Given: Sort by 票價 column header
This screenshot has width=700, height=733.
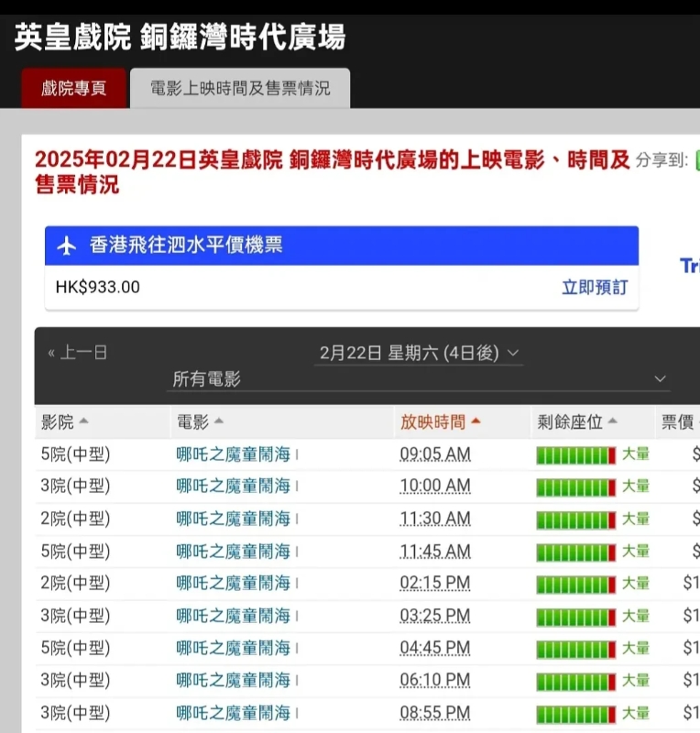Looking at the screenshot, I should click(x=679, y=421).
